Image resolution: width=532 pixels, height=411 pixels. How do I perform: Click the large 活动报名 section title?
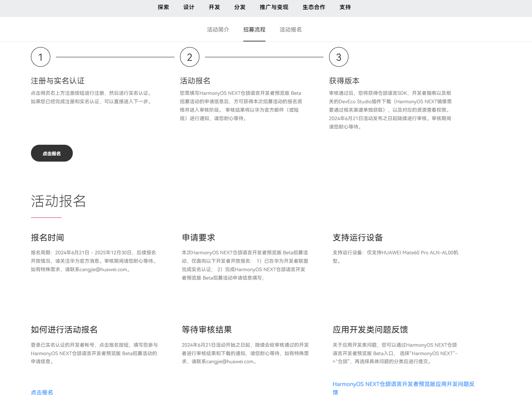pyautogui.click(x=58, y=201)
